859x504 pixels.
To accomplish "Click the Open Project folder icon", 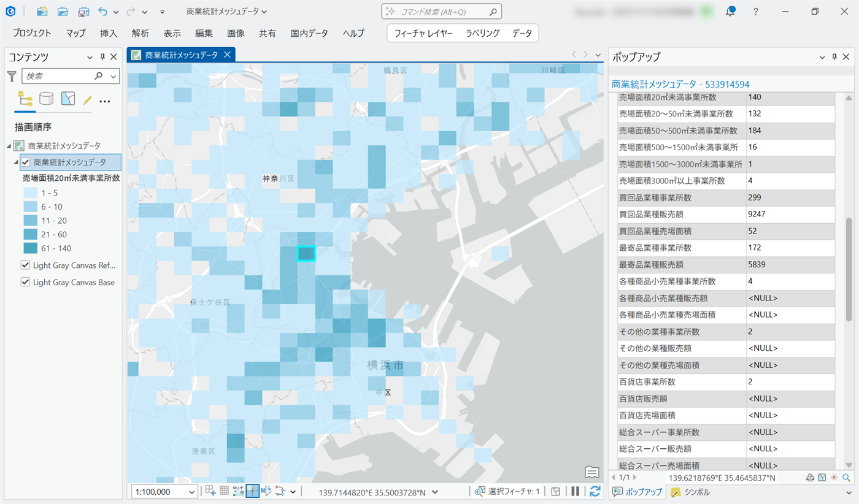I will (63, 12).
